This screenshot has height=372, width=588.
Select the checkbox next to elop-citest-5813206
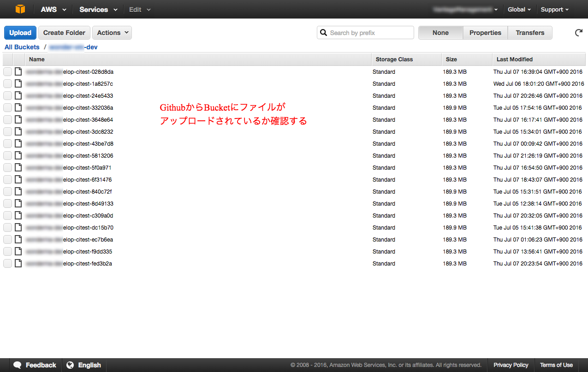point(7,155)
